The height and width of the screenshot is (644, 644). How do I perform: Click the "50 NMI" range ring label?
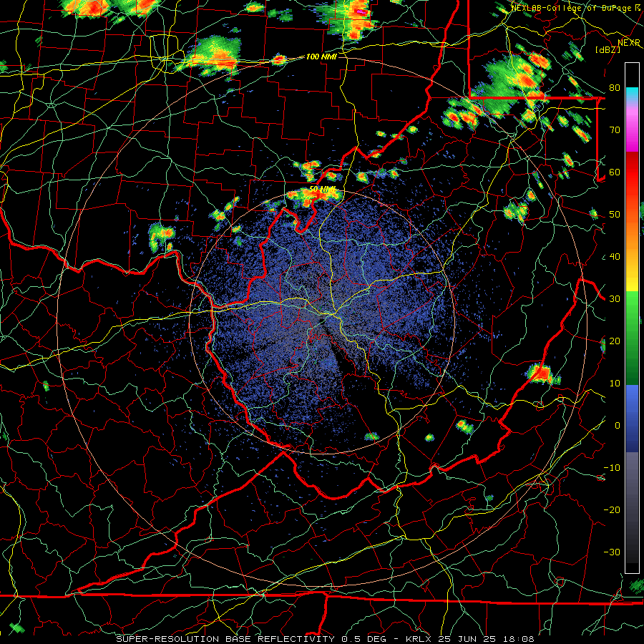tap(323, 190)
